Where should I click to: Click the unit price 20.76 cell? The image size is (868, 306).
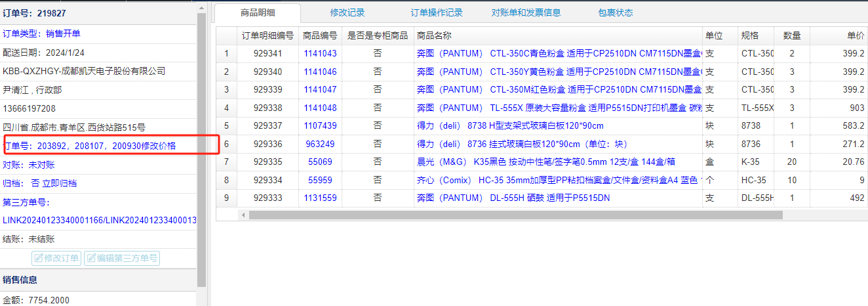838,162
